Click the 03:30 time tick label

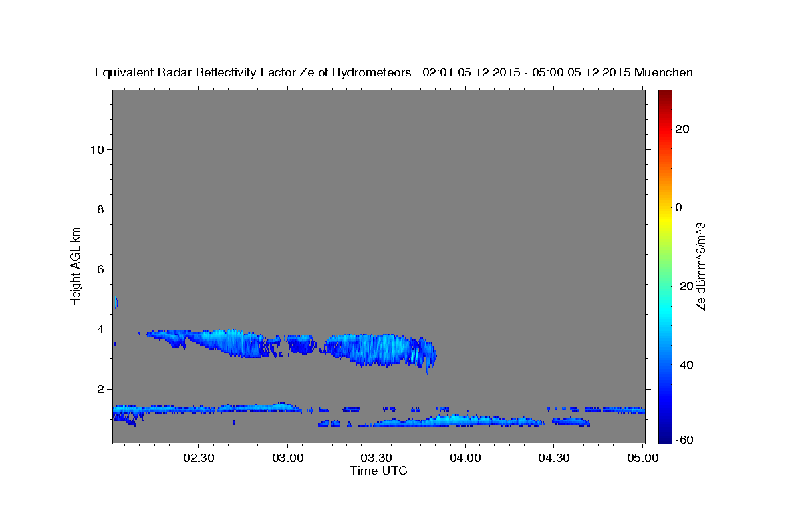tap(376, 458)
